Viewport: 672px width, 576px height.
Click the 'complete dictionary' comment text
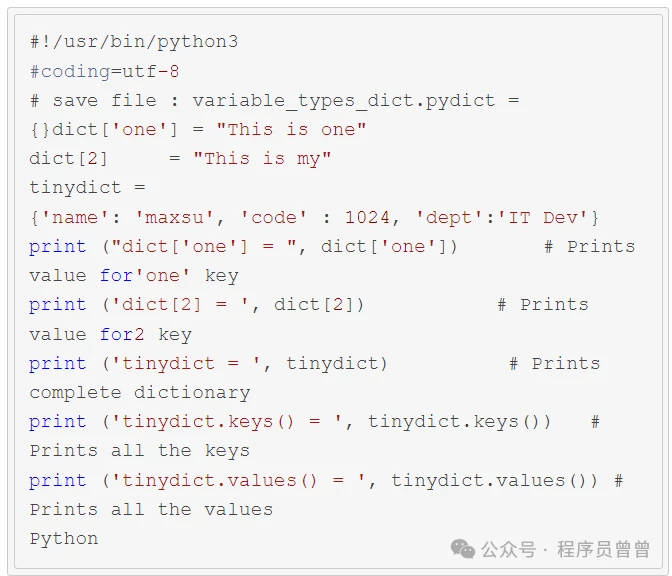140,393
